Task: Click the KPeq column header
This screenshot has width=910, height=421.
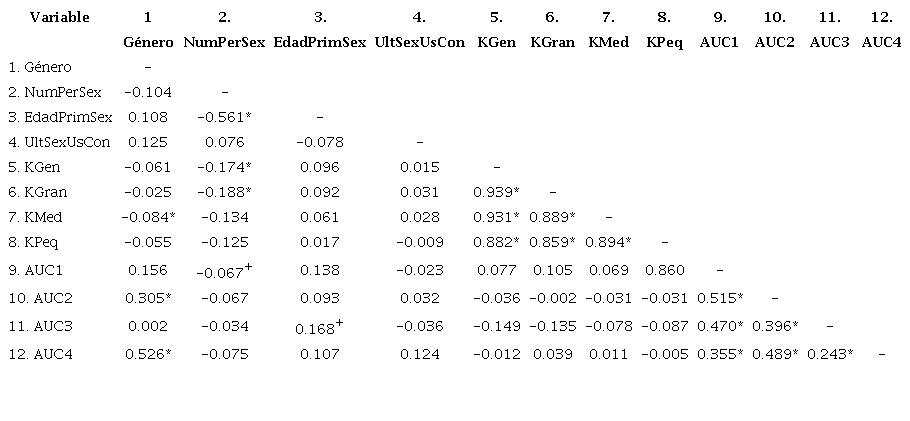Action: coord(664,43)
